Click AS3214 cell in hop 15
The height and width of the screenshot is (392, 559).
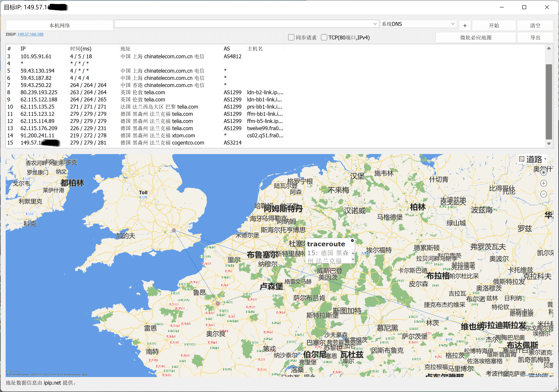tap(233, 142)
